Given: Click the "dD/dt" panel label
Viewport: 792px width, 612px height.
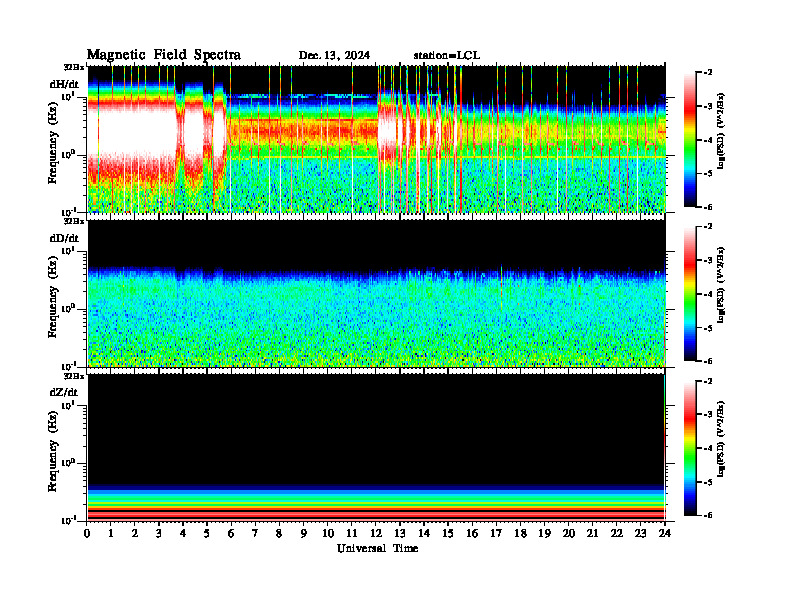Looking at the screenshot, I should click(64, 238).
